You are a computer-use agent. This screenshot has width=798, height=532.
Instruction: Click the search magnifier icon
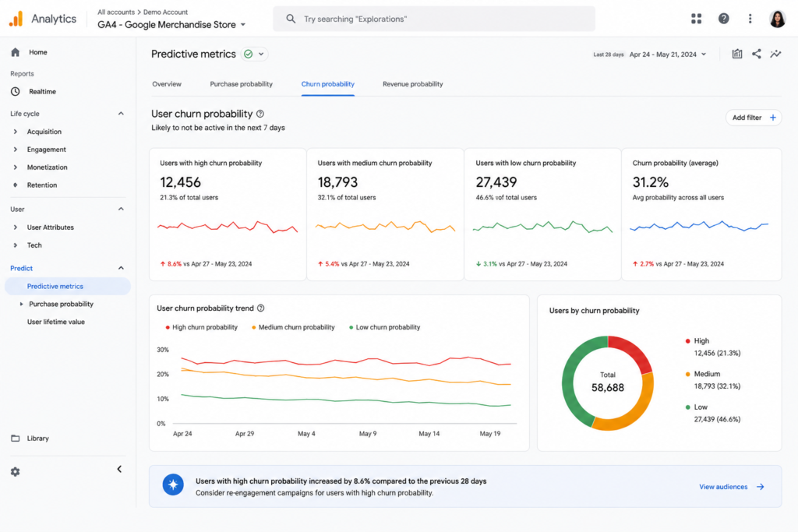point(291,19)
